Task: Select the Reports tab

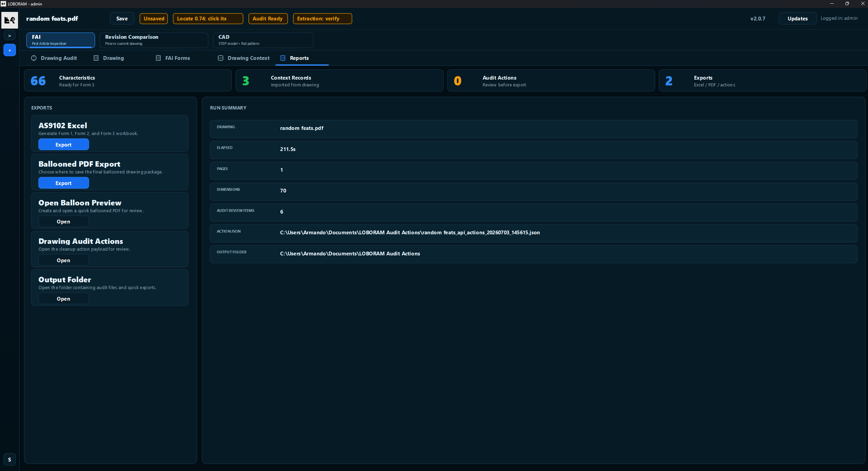Action: pos(302,58)
